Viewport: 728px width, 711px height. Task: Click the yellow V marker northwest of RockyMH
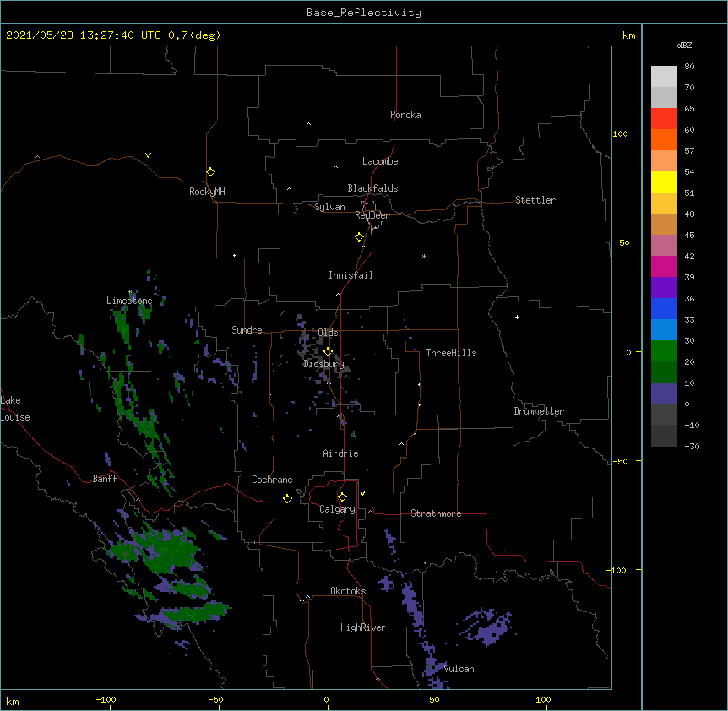(148, 155)
